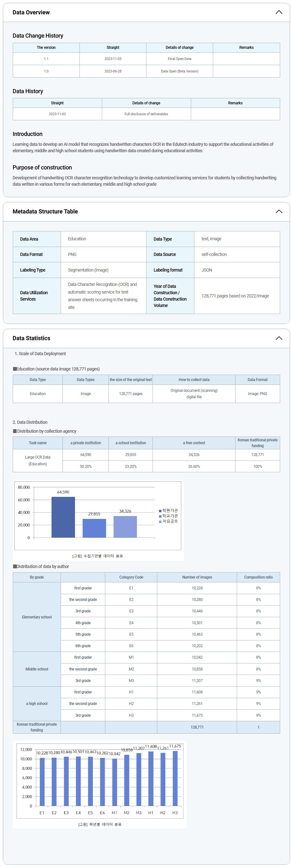
Task: Click the dark blue 학원기관 legend swatch
Action: coord(160,511)
